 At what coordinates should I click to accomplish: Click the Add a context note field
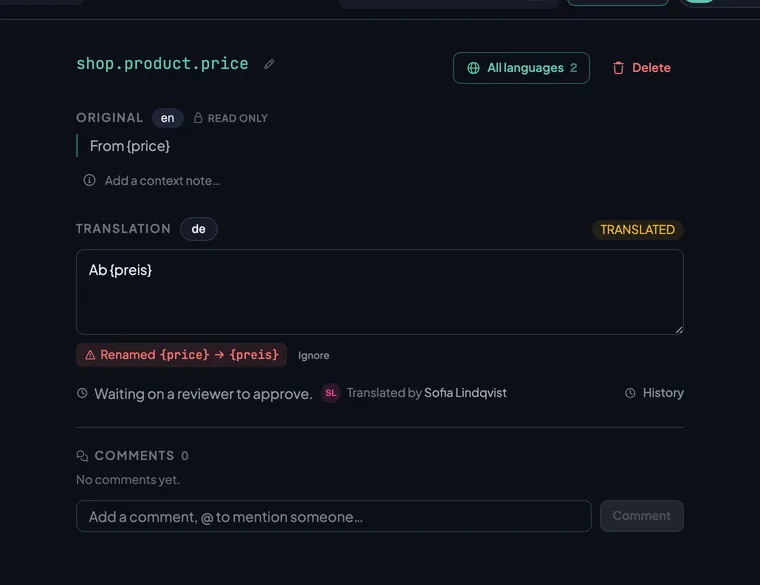[162, 181]
